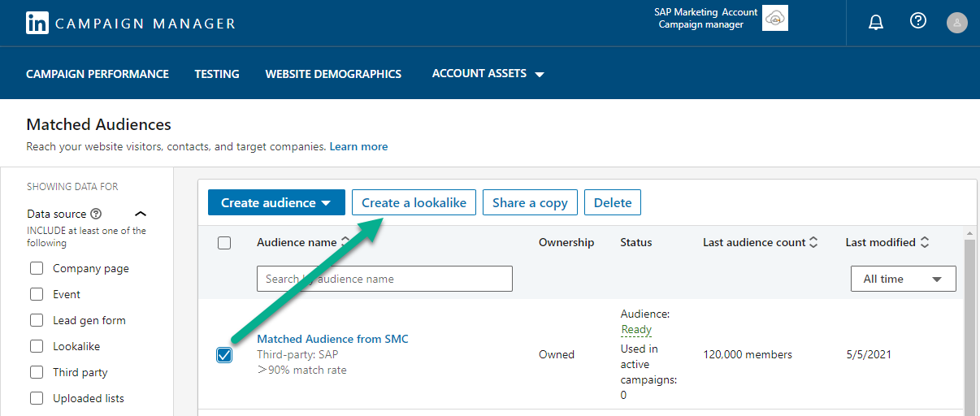Open the help question mark icon
Screen dimensions: 980x416
(918, 21)
